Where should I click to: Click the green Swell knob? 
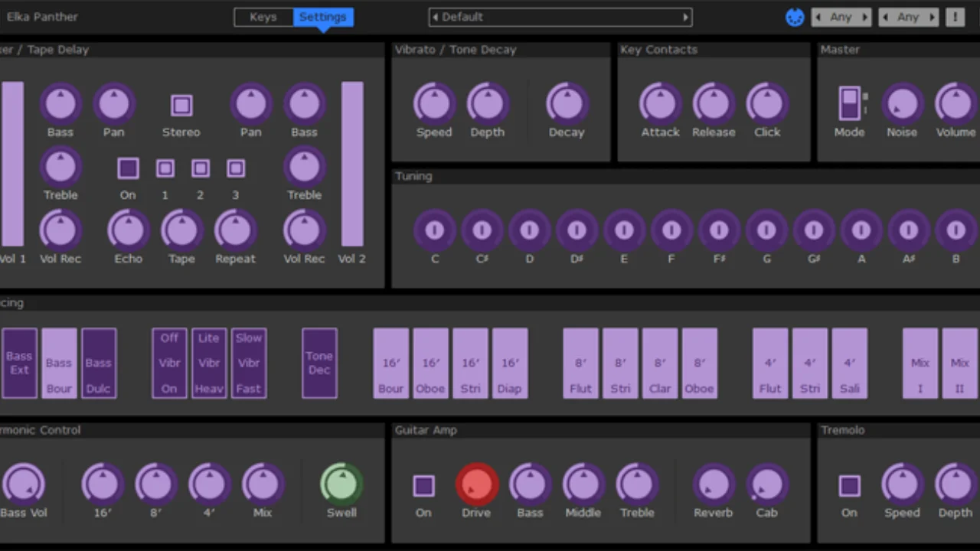tap(341, 484)
